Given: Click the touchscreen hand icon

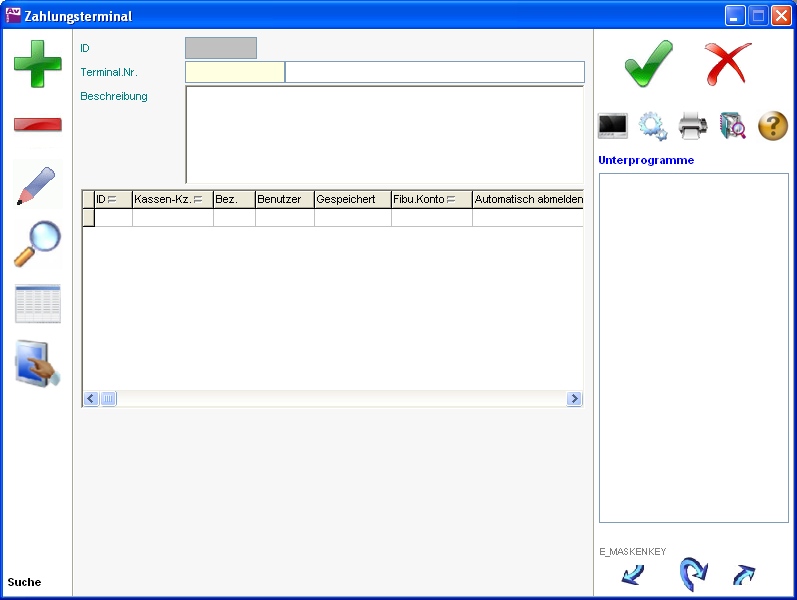Looking at the screenshot, I should pyautogui.click(x=37, y=363).
